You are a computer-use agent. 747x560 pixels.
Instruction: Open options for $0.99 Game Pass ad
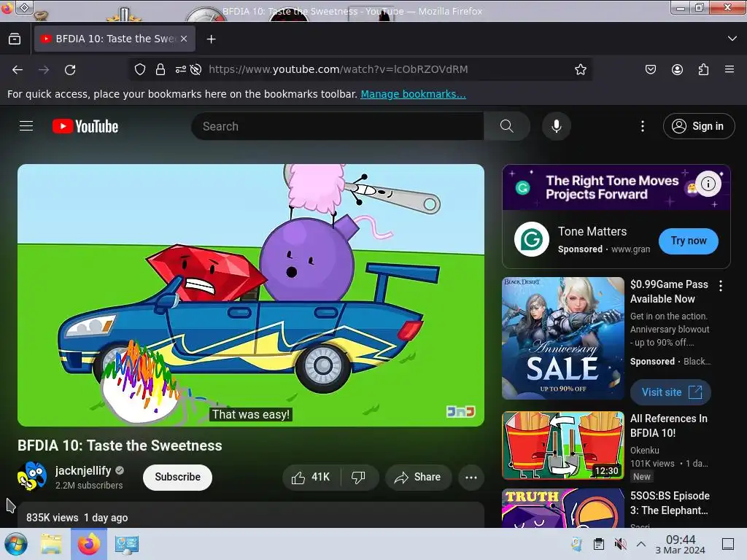click(x=721, y=286)
